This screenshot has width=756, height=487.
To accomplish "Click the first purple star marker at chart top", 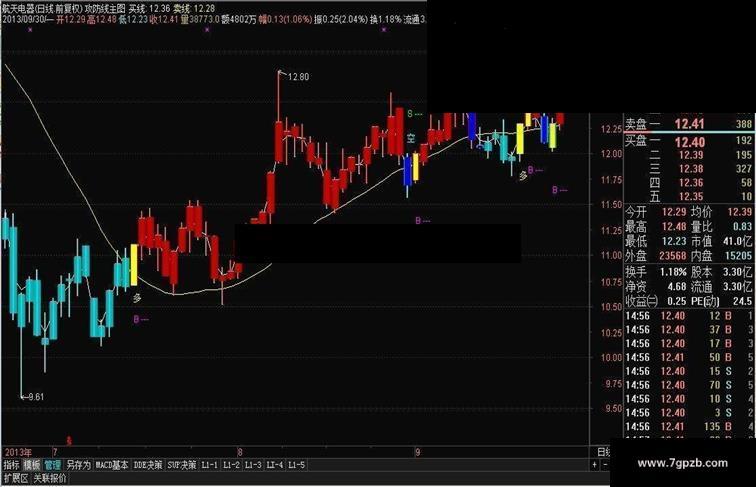I will pyautogui.click(x=30, y=30).
